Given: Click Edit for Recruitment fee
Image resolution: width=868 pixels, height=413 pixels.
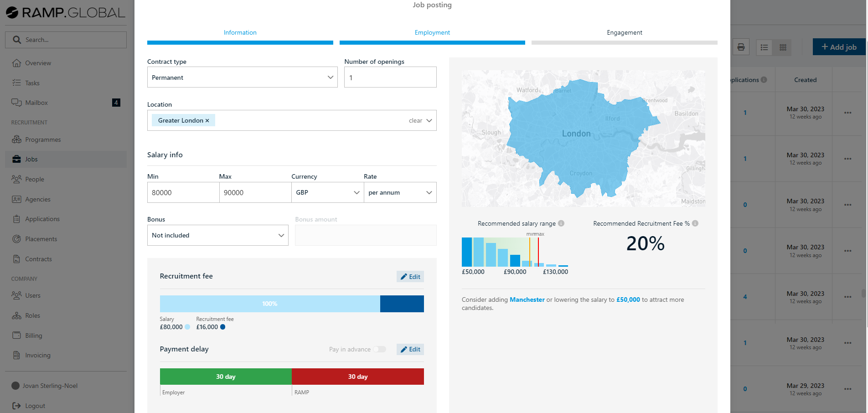Looking at the screenshot, I should (x=410, y=277).
